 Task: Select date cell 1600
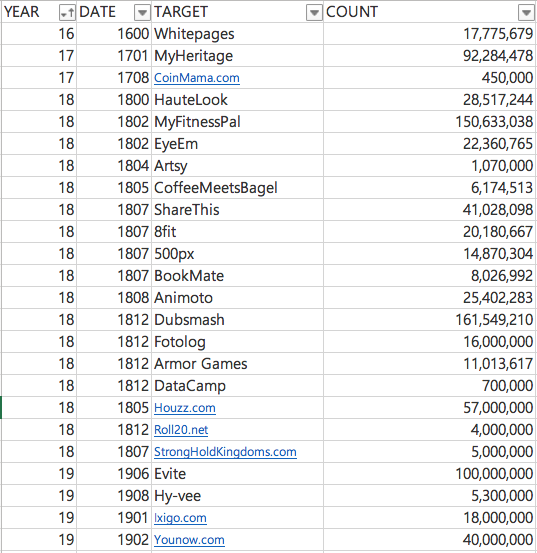click(x=114, y=34)
